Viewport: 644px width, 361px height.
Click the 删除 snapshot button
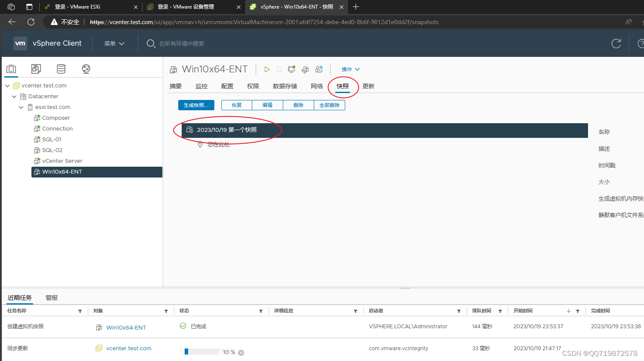tap(299, 105)
